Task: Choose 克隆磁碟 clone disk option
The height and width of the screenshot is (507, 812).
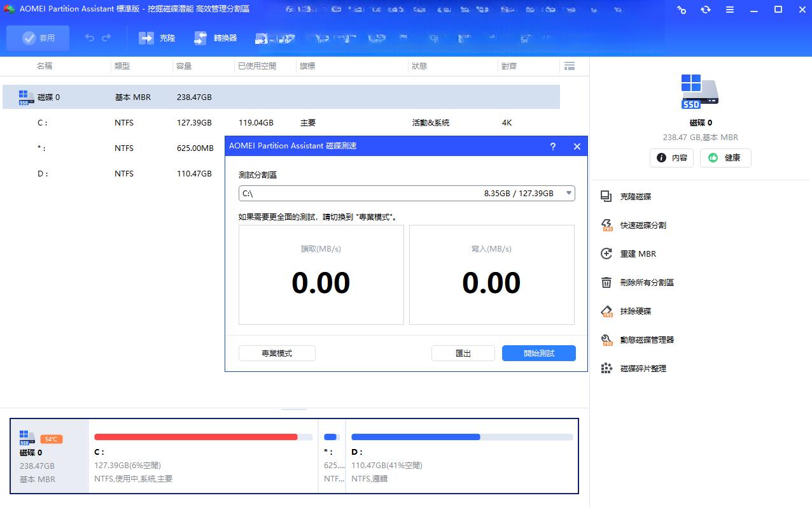Action: 636,197
